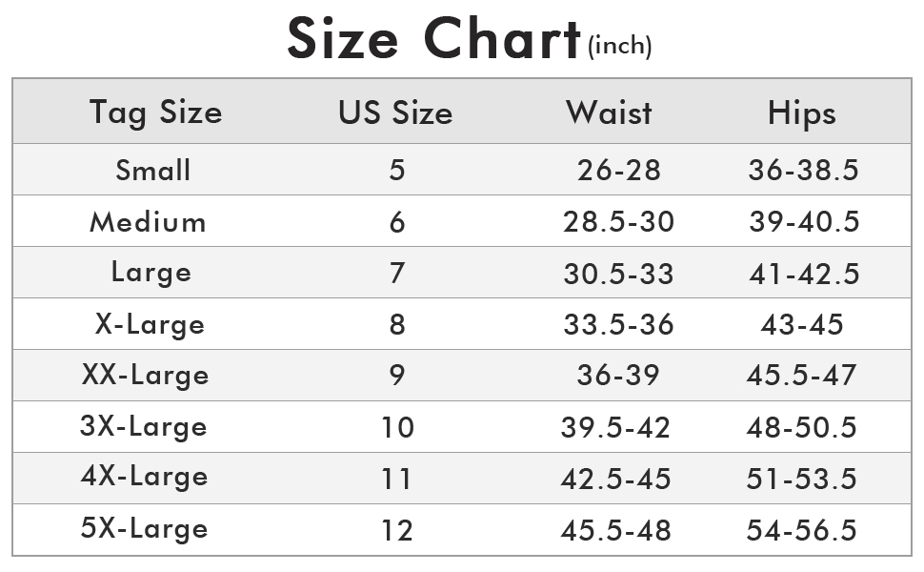Click the Hips column header
Image resolution: width=924 pixels, height=572 pixels.
click(801, 114)
